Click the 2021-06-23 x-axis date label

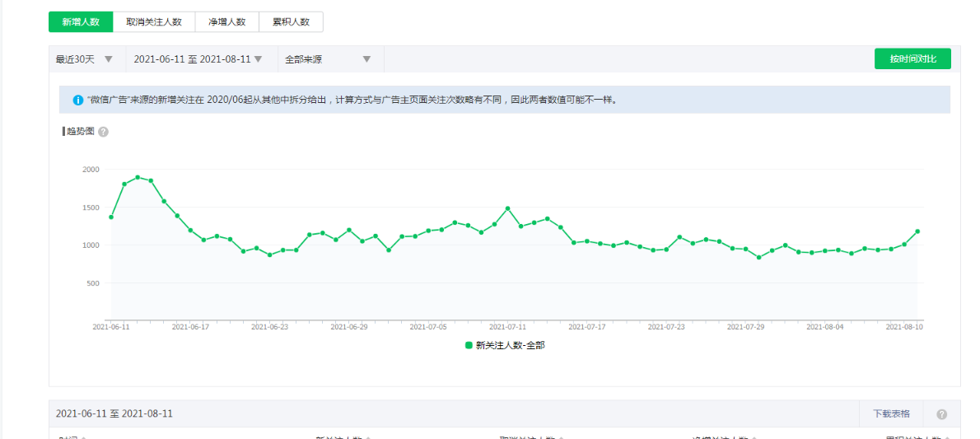[x=270, y=327]
